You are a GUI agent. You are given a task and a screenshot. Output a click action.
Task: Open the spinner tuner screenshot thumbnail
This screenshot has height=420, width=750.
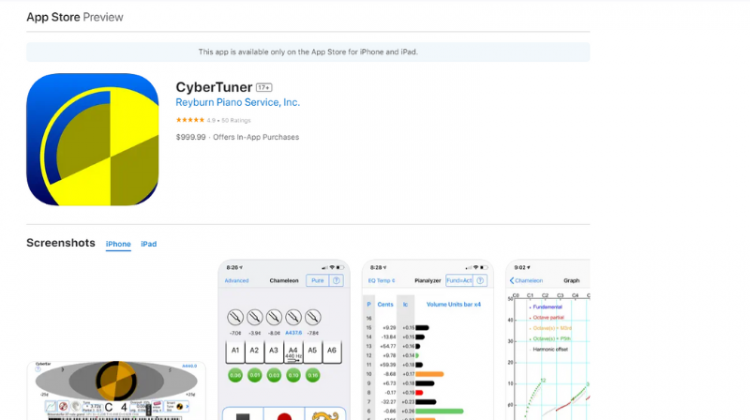tap(116, 391)
